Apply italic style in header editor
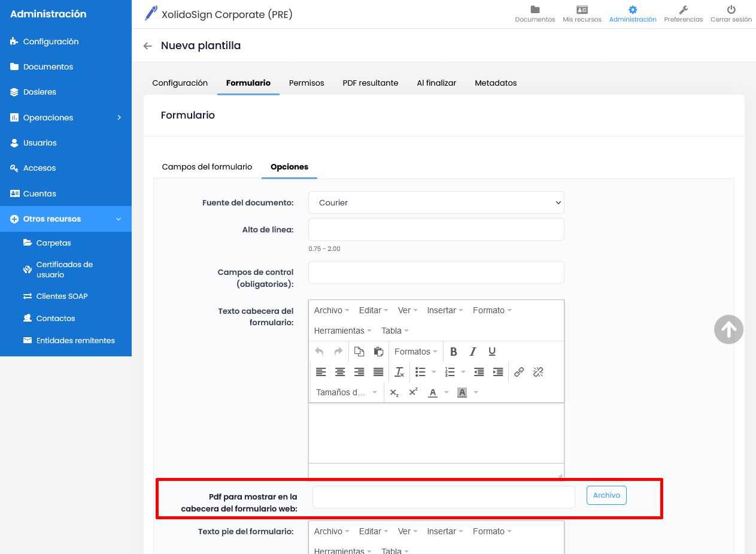Viewport: 756px width, 554px height. tap(473, 352)
